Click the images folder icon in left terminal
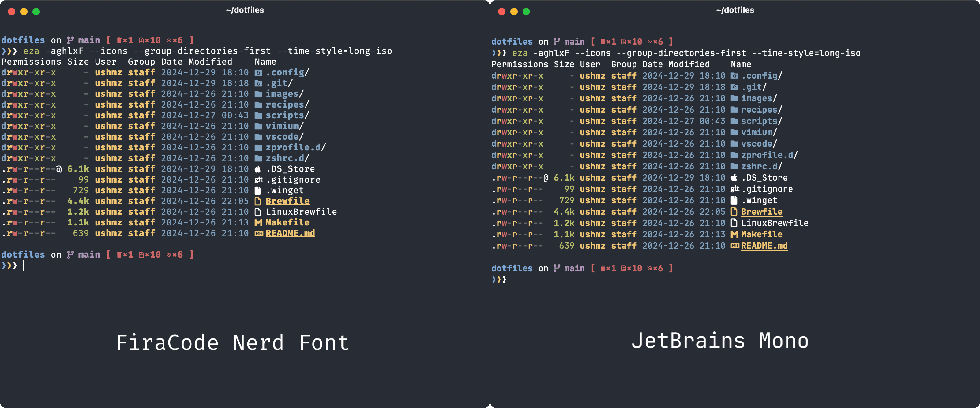 click(x=258, y=94)
